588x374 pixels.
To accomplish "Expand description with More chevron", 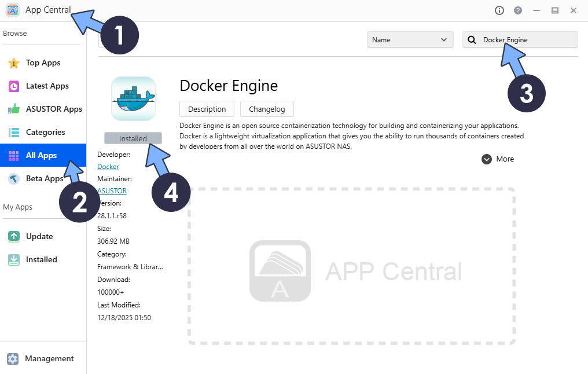I will (x=487, y=159).
